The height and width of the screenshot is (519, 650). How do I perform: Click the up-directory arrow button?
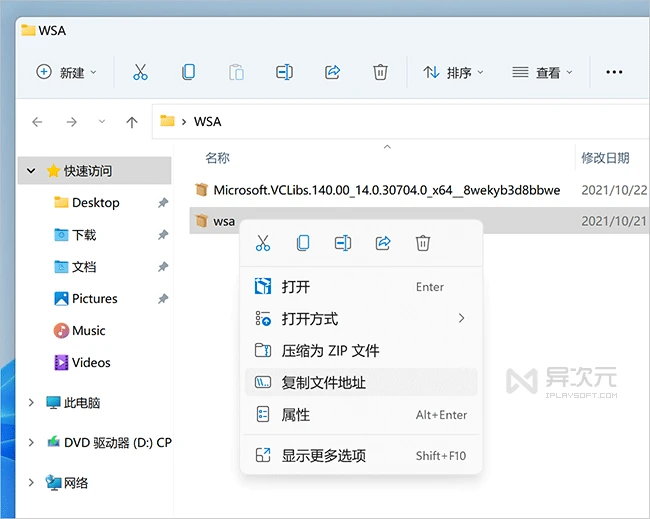[132, 122]
